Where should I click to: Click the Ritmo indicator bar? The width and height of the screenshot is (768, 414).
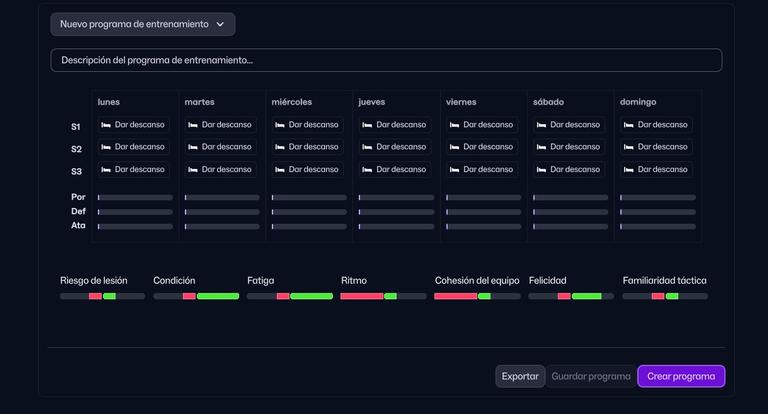(x=384, y=296)
